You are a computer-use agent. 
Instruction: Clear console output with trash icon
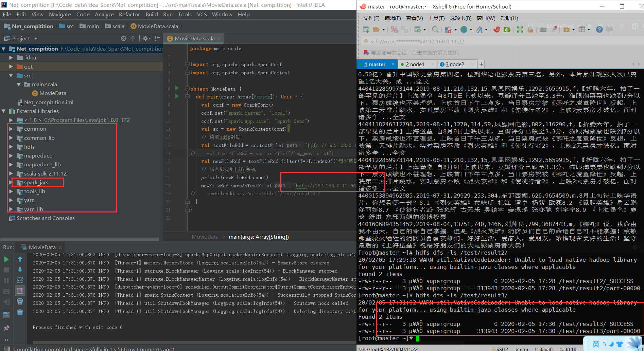coord(20,312)
